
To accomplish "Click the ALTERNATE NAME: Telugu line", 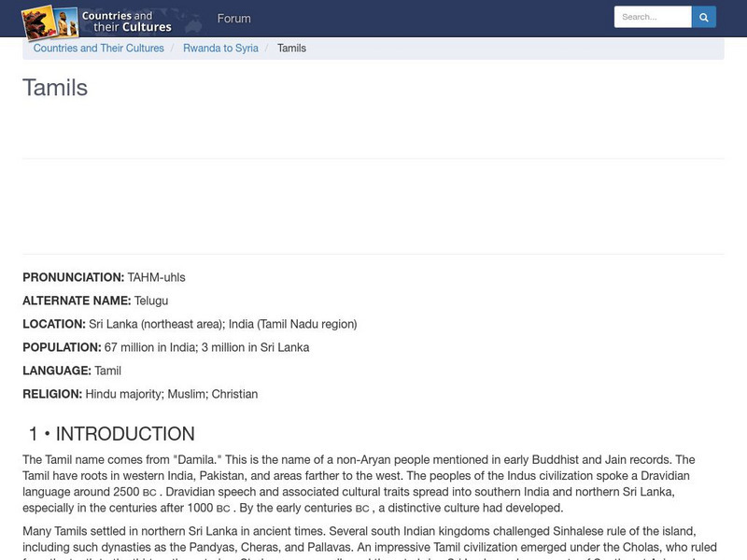I will point(95,301).
